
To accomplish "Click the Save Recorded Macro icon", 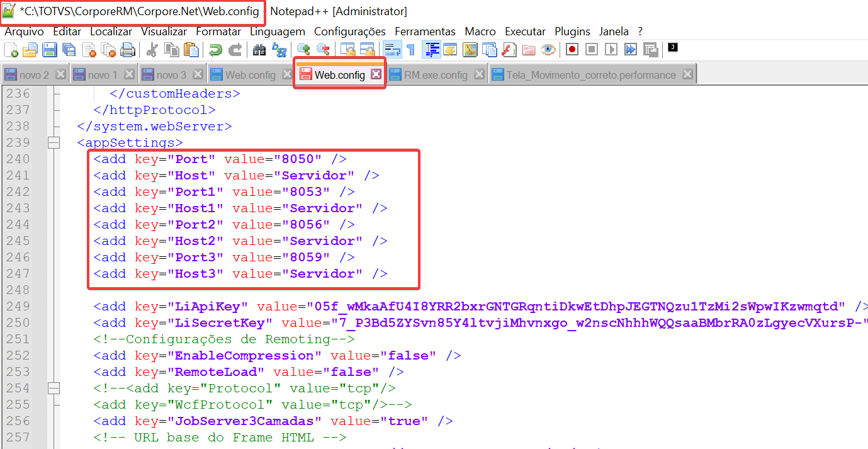I will pyautogui.click(x=651, y=49).
